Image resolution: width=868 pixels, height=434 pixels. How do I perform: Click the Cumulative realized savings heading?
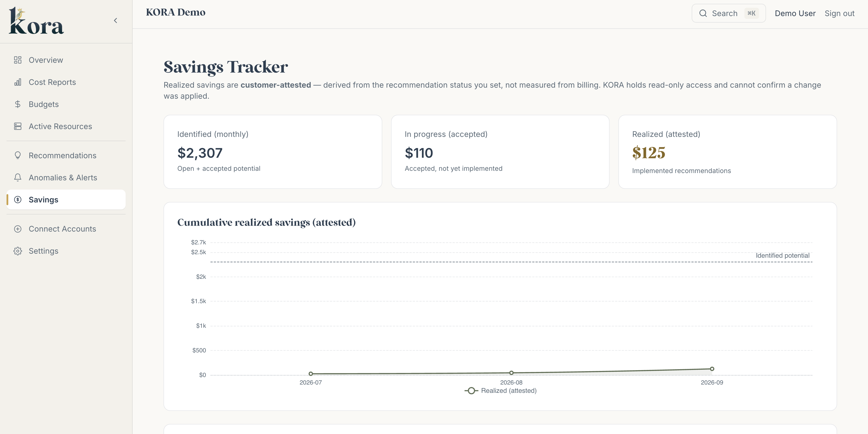[x=266, y=222]
